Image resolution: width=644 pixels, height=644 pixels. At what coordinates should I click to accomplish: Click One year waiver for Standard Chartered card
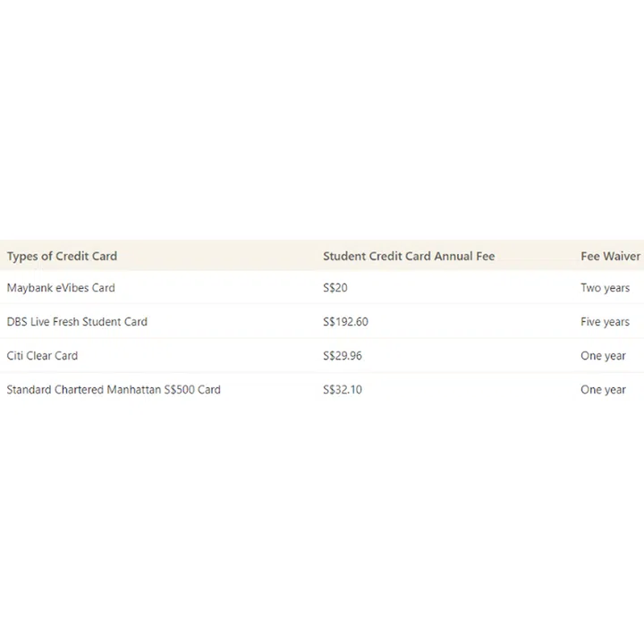(x=603, y=390)
